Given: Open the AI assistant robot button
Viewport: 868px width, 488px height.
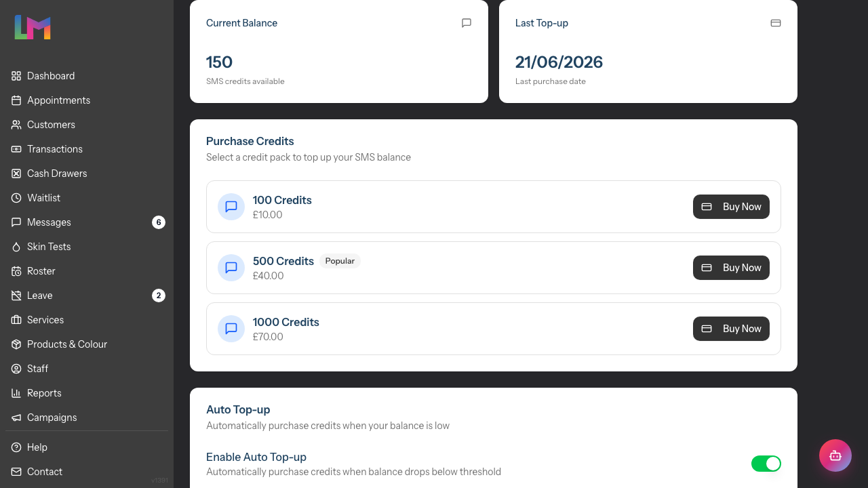Looking at the screenshot, I should [x=835, y=455].
